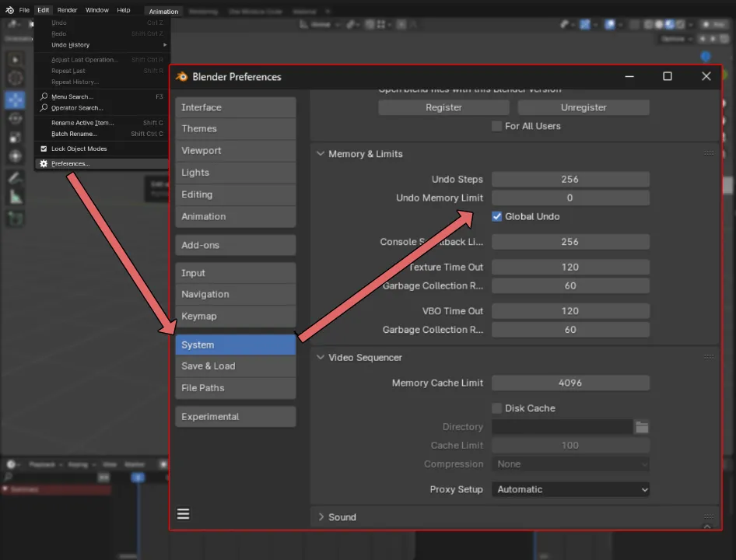Click the Register button
736x560 pixels.
click(443, 107)
